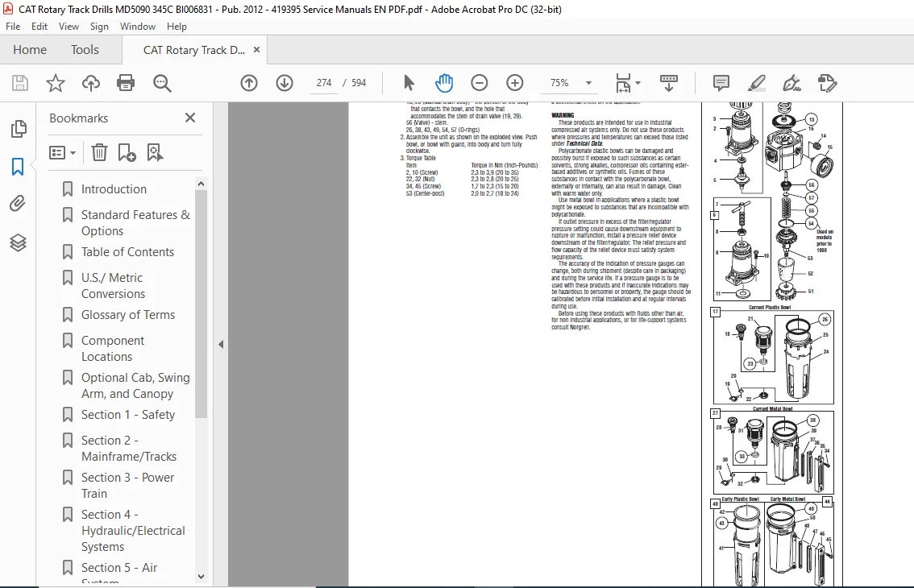
Task: Open the Window menu
Action: 138,27
